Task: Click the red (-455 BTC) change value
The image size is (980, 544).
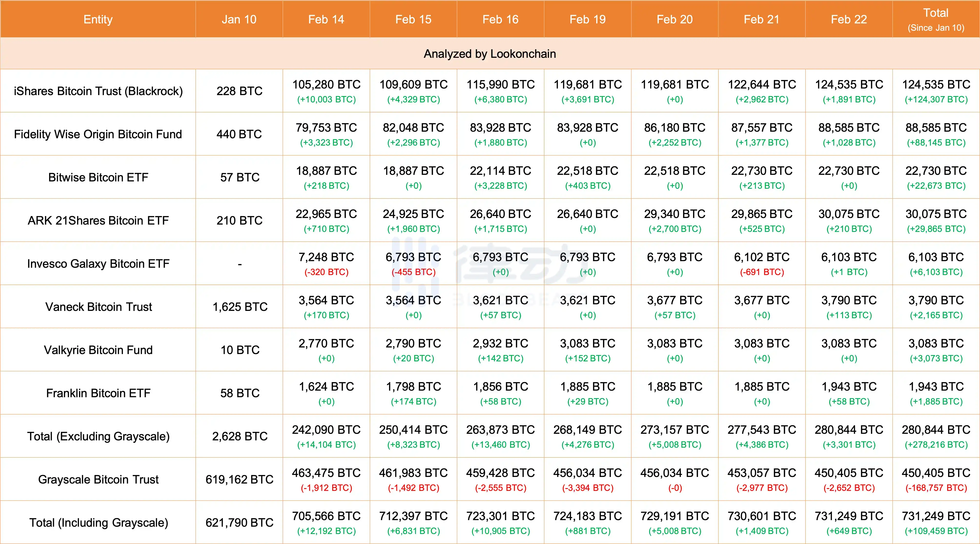Action: point(413,272)
